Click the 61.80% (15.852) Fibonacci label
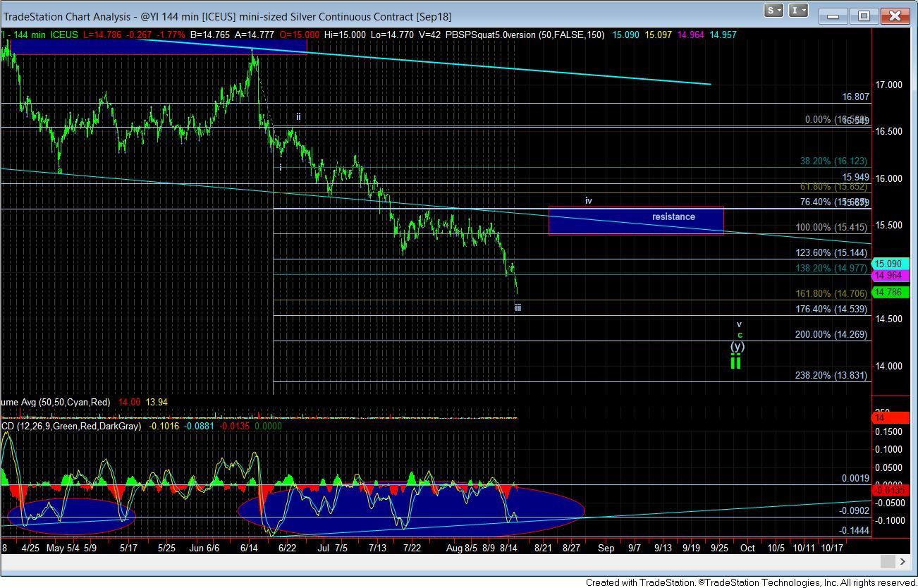 tap(833, 187)
